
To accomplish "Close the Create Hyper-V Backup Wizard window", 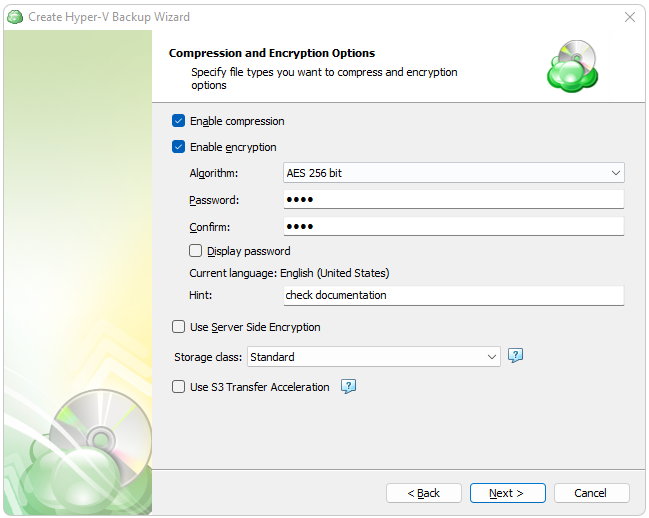I will point(630,17).
